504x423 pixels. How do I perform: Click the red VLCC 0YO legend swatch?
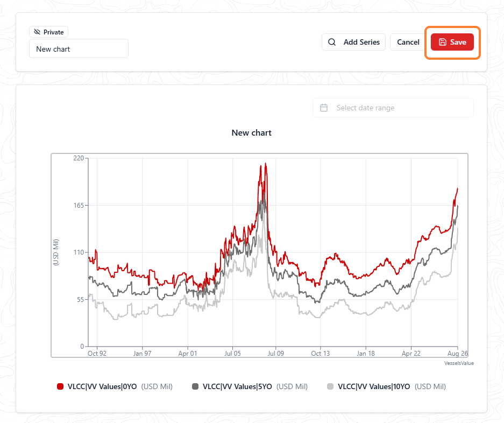pos(60,386)
